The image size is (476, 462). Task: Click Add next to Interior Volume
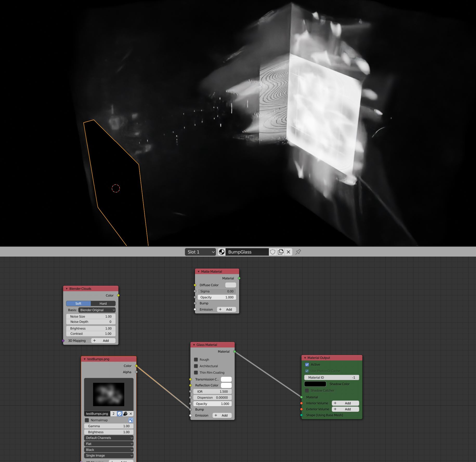345,403
